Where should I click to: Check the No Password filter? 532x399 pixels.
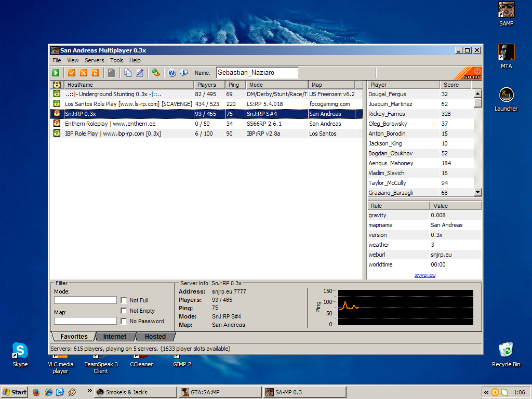coord(124,321)
